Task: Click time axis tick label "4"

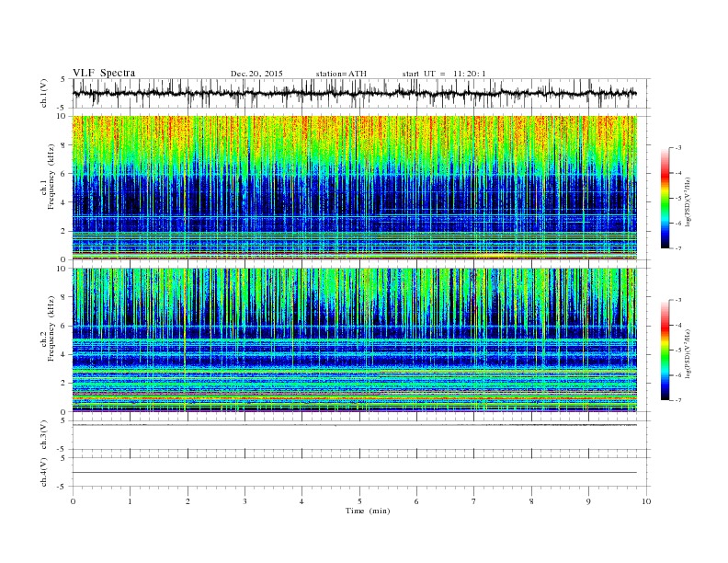Action: coord(301,501)
